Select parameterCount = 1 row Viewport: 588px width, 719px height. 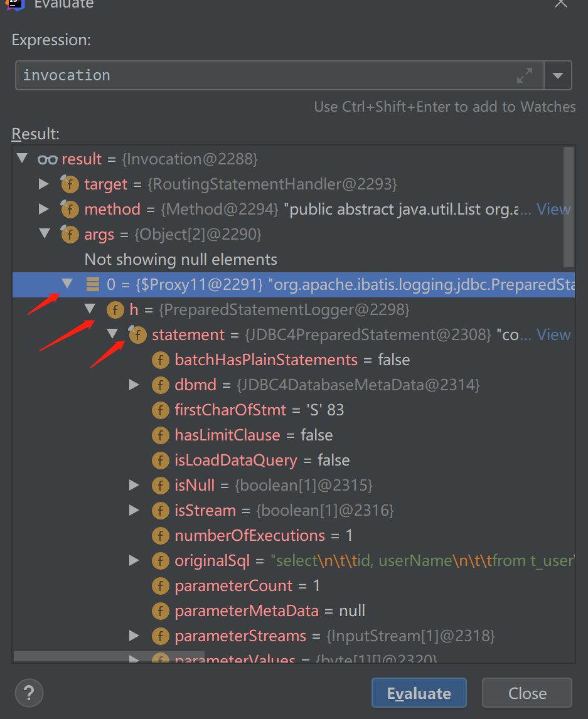(x=294, y=585)
